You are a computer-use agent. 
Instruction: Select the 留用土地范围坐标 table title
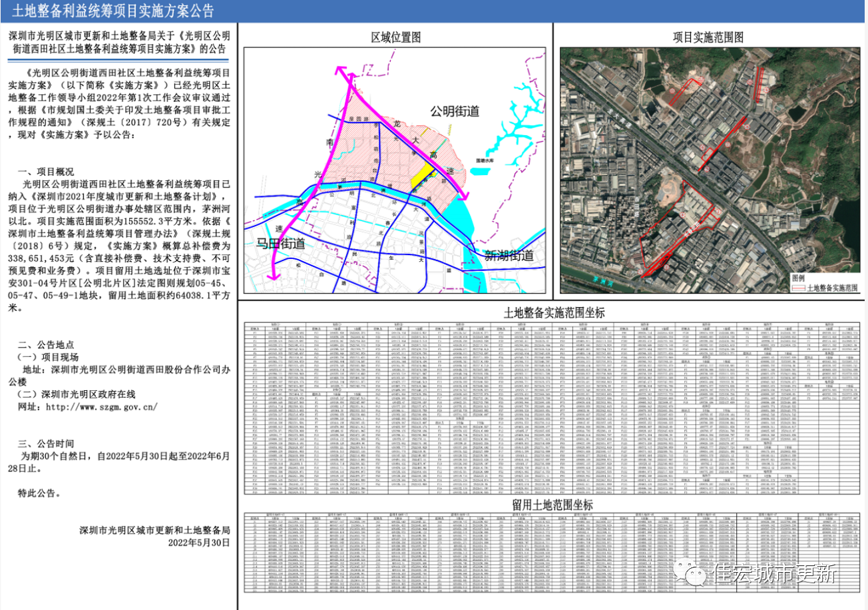pyautogui.click(x=552, y=505)
